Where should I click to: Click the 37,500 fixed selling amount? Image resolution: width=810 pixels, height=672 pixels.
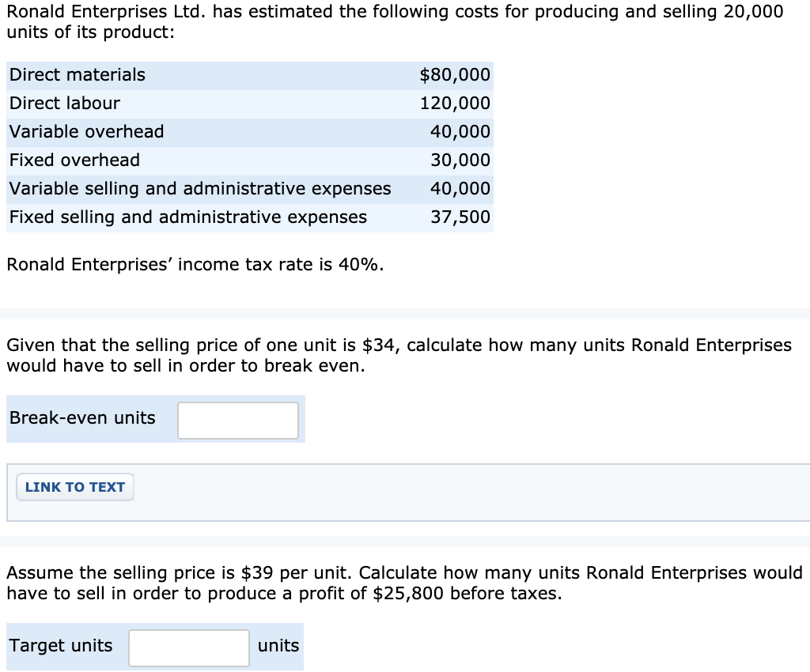(x=460, y=217)
